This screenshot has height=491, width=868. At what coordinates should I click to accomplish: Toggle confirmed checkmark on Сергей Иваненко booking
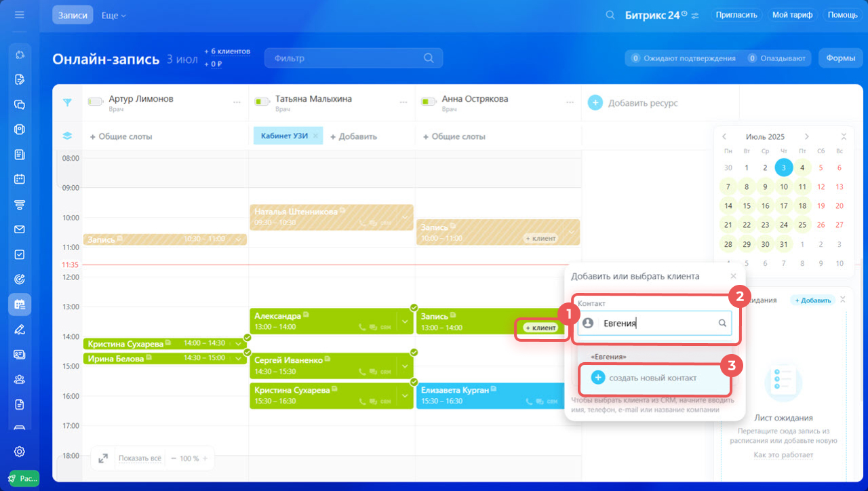[414, 352]
